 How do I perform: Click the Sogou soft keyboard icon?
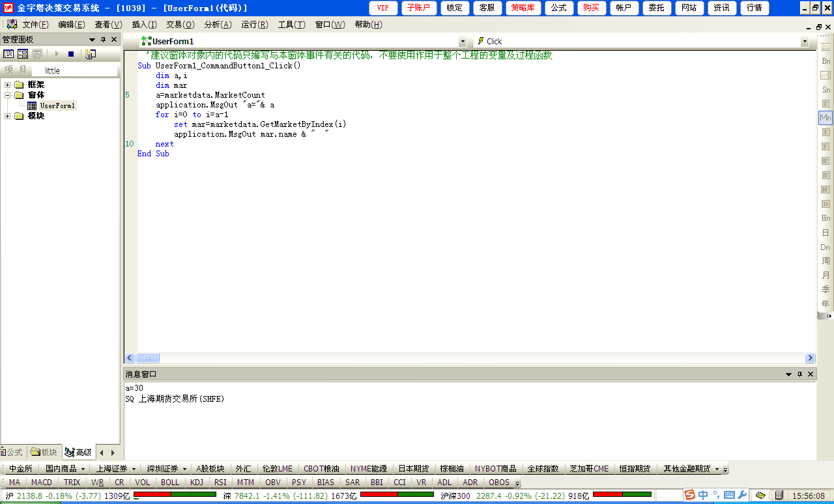[729, 495]
